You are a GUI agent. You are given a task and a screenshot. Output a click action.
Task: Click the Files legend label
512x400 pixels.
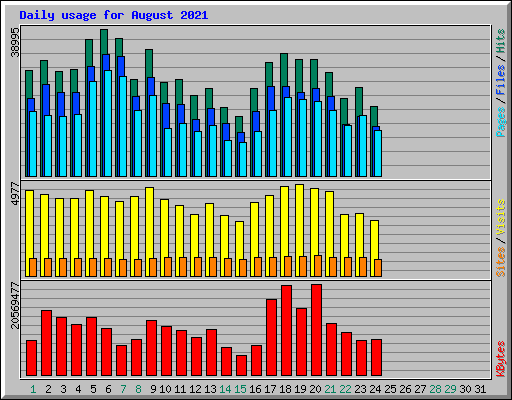coord(501,80)
